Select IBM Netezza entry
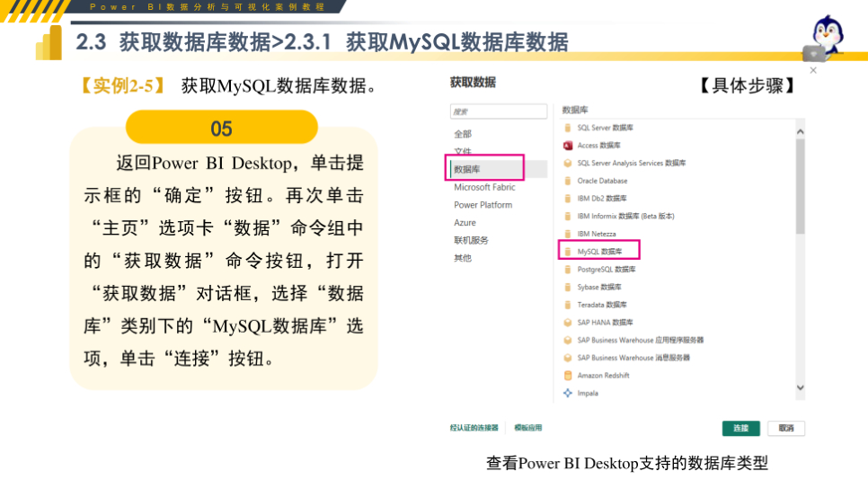The image size is (868, 489). pos(597,235)
